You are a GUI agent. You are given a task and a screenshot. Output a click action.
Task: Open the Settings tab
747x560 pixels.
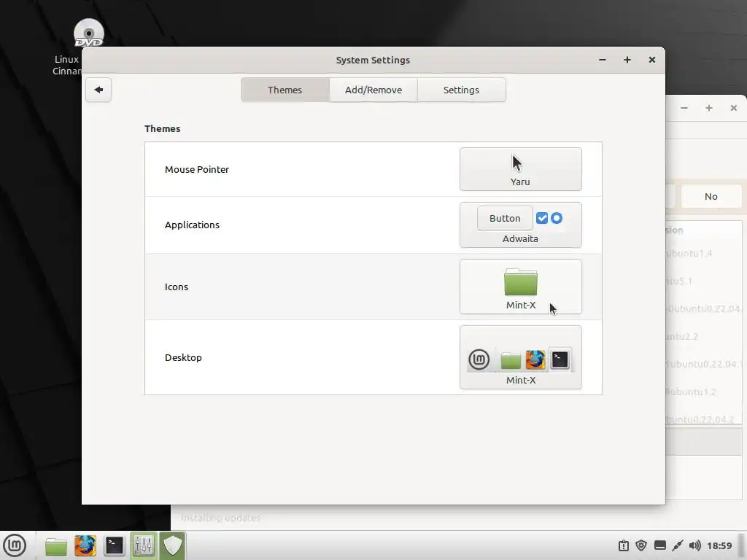[x=461, y=90]
